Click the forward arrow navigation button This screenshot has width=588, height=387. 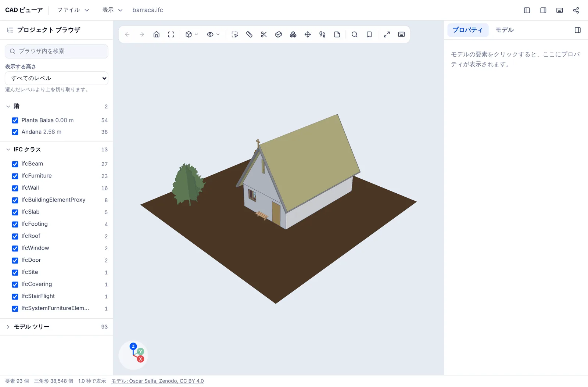(142, 35)
